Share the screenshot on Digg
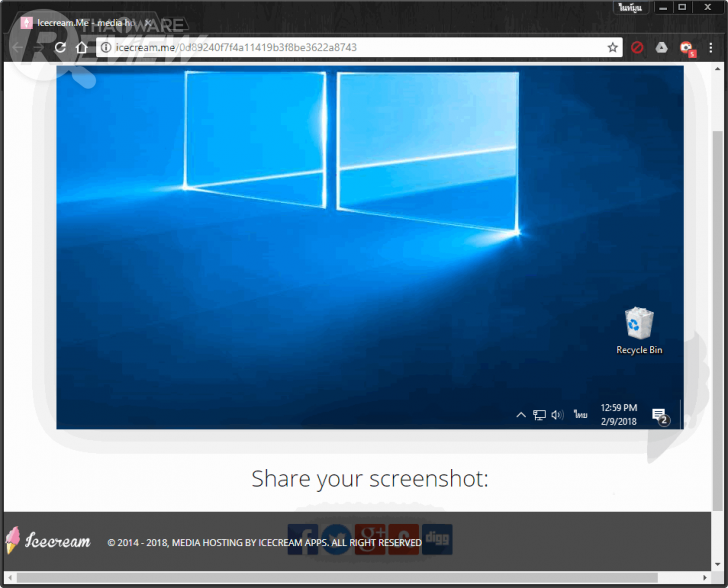728x588 pixels. point(437,539)
